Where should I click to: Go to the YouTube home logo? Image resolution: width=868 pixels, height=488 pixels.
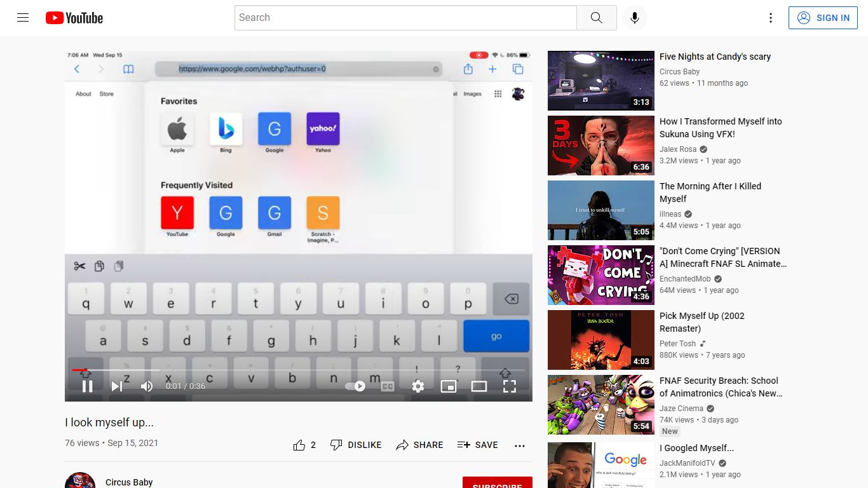click(74, 18)
